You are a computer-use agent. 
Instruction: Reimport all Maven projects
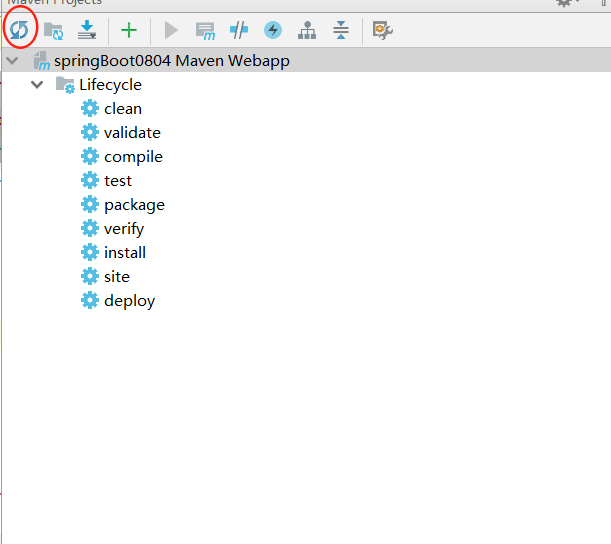coord(19,30)
